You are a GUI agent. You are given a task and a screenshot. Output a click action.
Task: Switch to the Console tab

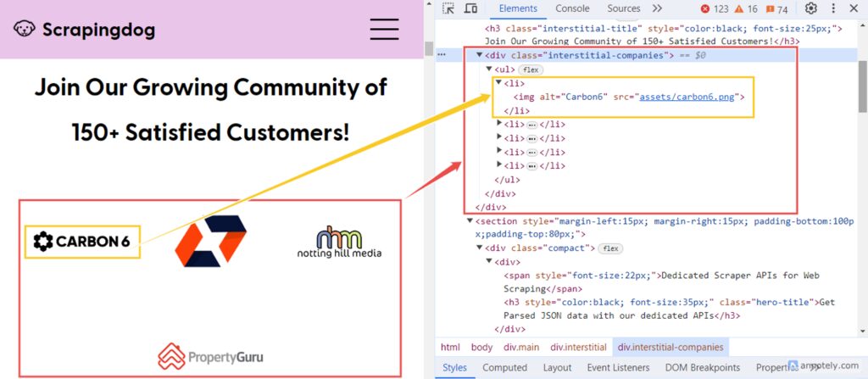(572, 8)
